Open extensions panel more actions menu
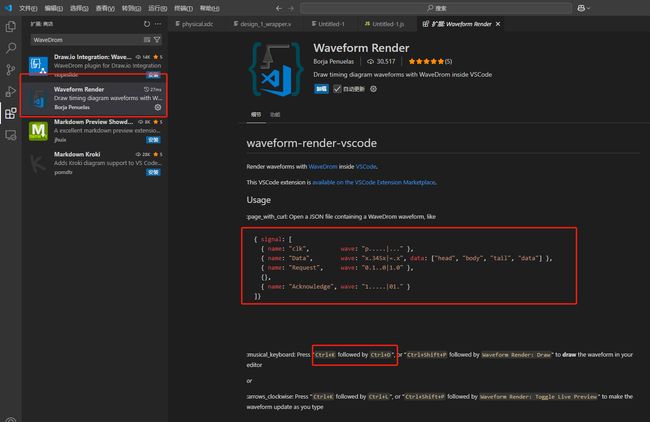The height and width of the screenshot is (422, 650). click(158, 24)
